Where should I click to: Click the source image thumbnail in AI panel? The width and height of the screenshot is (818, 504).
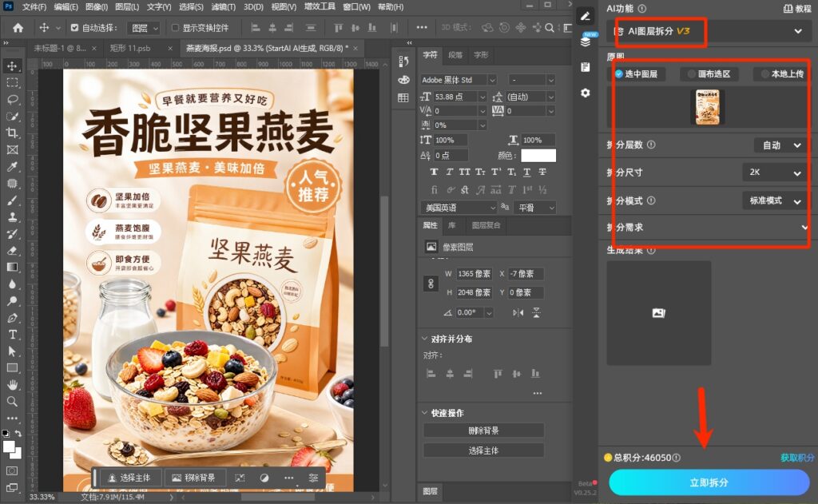coord(708,107)
